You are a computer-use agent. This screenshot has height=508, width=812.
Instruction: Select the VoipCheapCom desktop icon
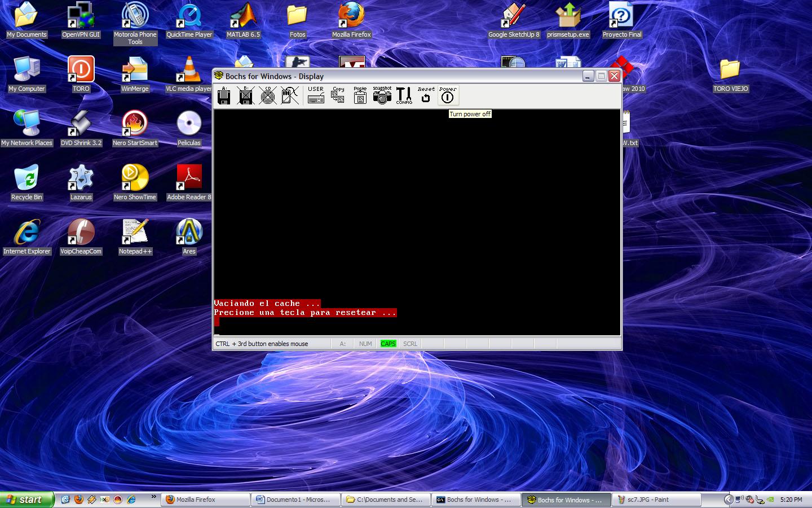[x=81, y=237]
